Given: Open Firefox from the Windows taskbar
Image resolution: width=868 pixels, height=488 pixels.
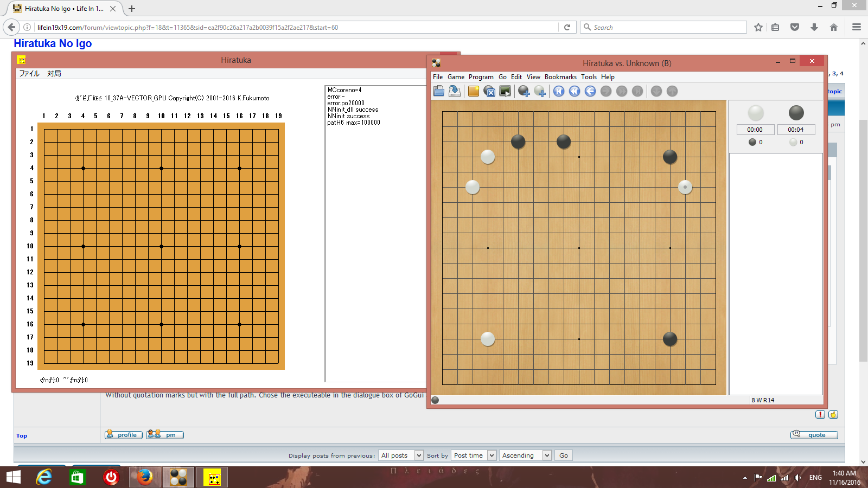Looking at the screenshot, I should pyautogui.click(x=144, y=477).
